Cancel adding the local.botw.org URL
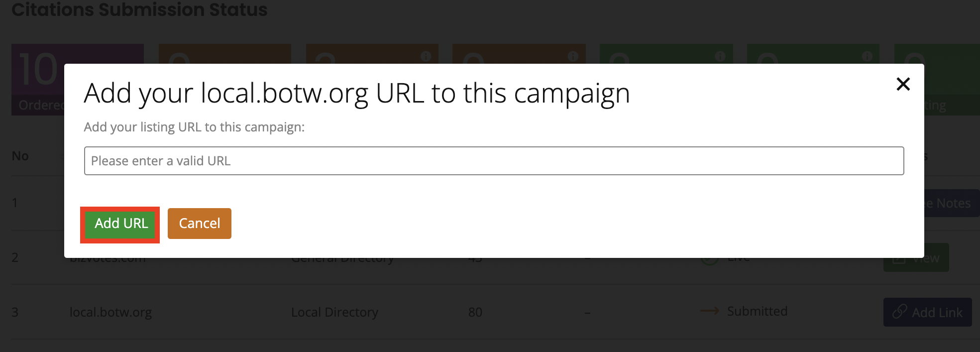The height and width of the screenshot is (352, 980). click(199, 223)
